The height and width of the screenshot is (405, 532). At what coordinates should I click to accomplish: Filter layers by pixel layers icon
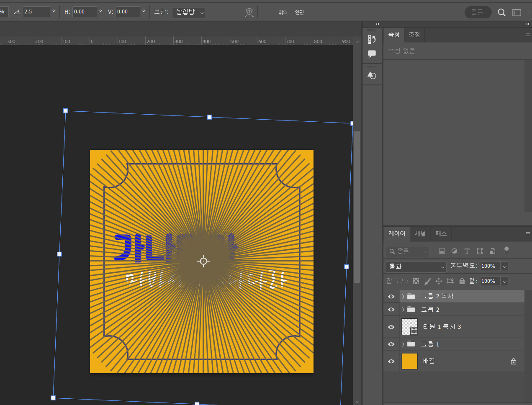(442, 251)
